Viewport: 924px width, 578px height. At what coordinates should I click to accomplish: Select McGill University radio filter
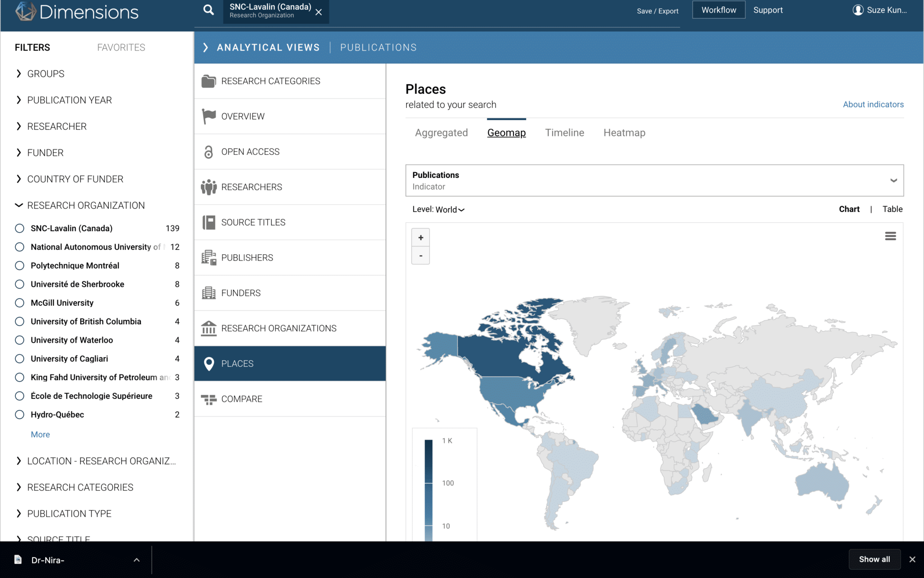click(x=19, y=303)
